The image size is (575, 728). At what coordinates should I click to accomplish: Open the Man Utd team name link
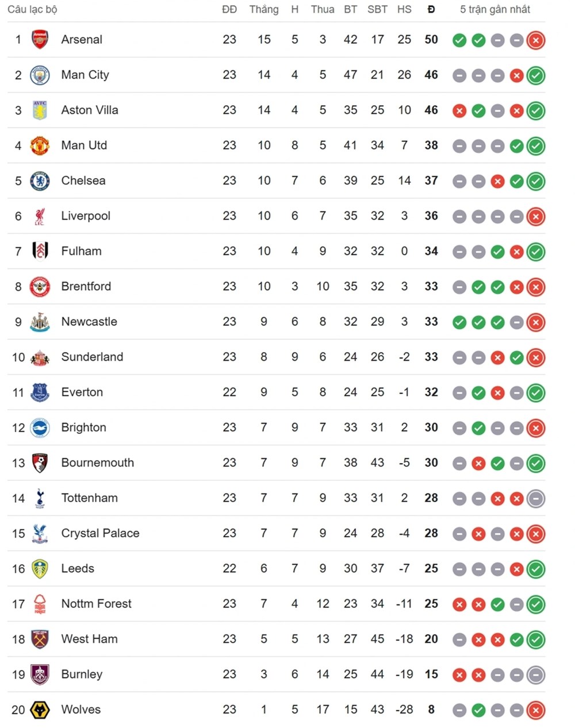pyautogui.click(x=84, y=145)
